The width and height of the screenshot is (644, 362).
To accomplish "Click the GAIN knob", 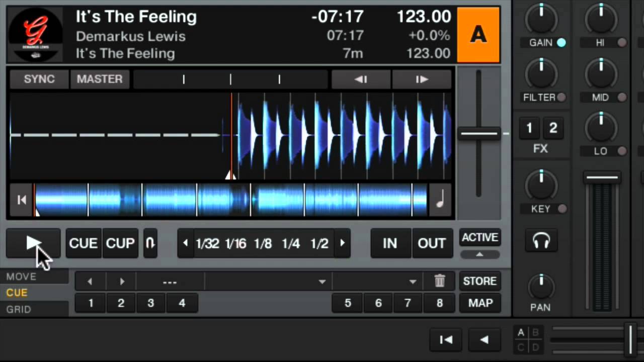I will pos(541,19).
